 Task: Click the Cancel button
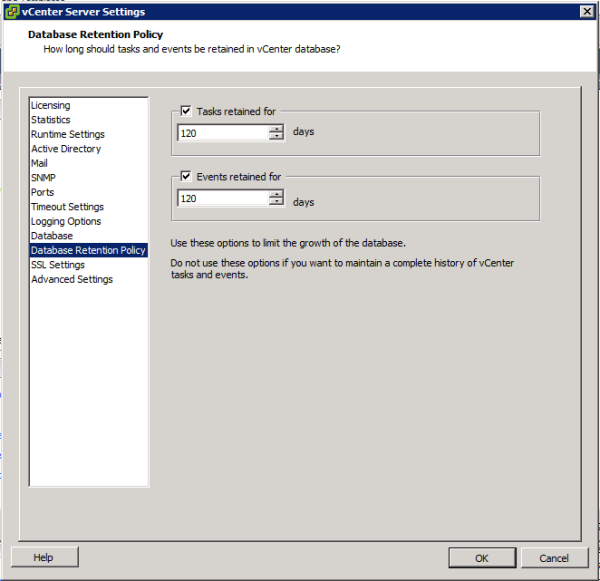pos(554,558)
